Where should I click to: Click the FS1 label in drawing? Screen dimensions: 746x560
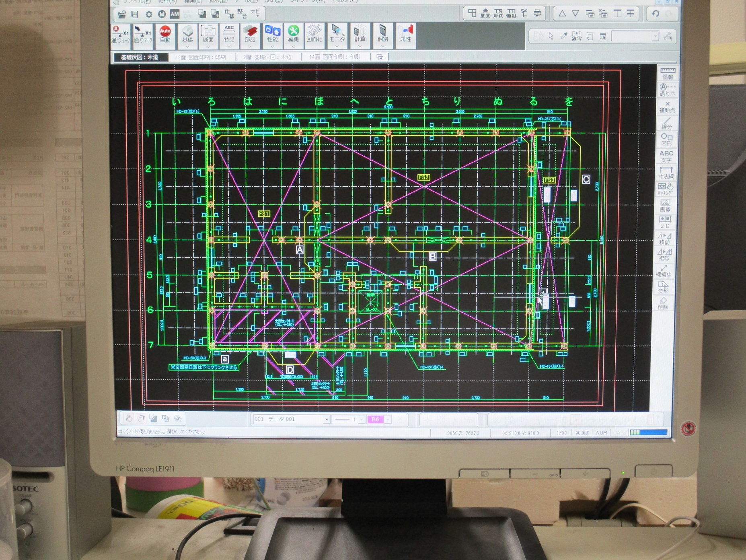264,214
